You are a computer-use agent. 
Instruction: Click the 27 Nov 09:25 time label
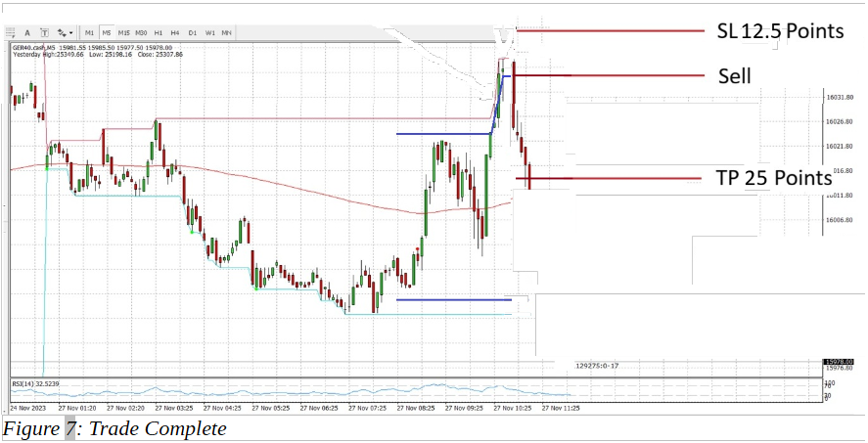tap(464, 408)
